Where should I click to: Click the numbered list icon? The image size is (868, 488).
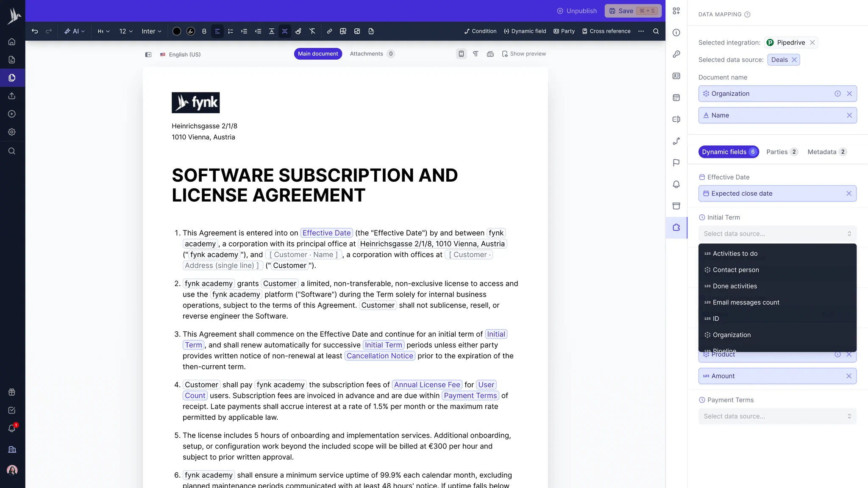pos(231,31)
